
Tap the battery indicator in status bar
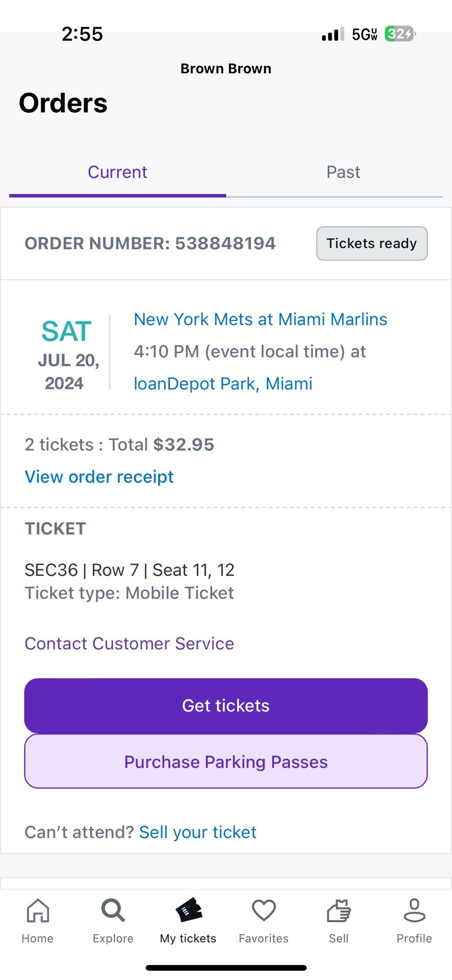(399, 34)
